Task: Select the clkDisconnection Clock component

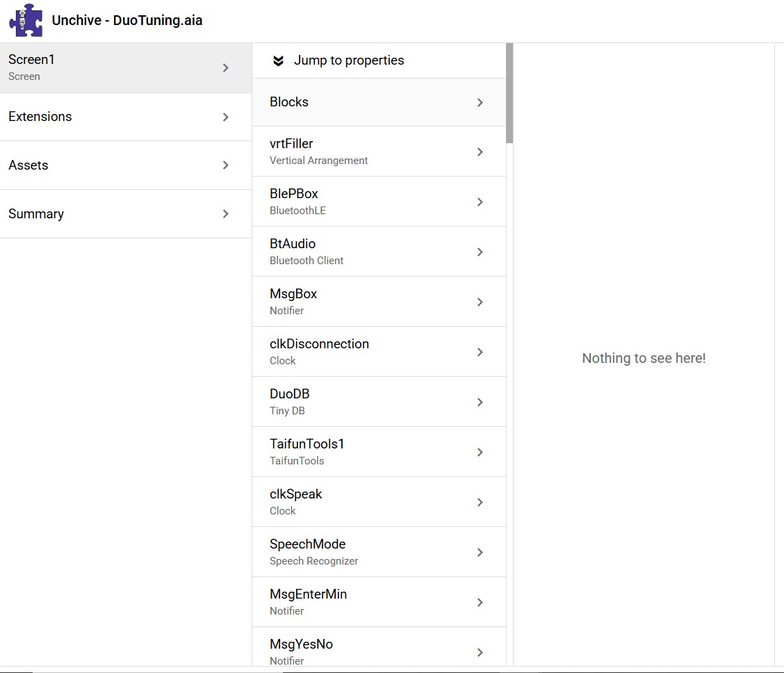Action: (378, 352)
